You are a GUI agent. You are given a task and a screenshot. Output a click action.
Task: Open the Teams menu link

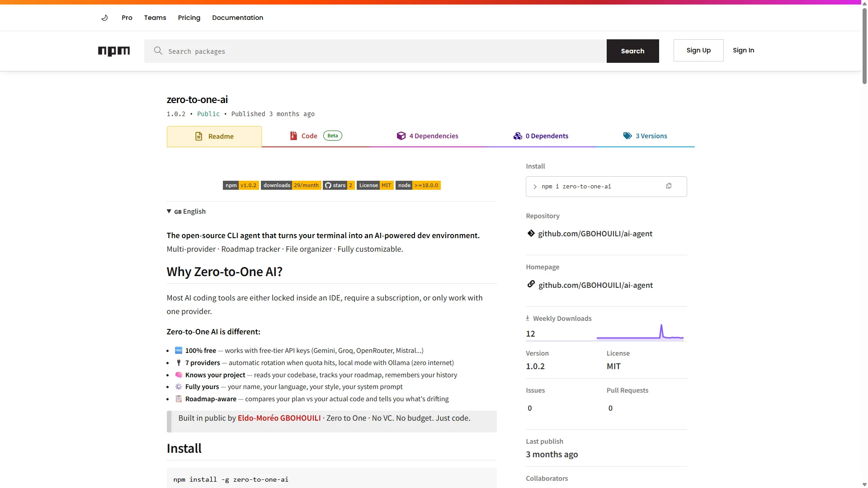coord(155,18)
